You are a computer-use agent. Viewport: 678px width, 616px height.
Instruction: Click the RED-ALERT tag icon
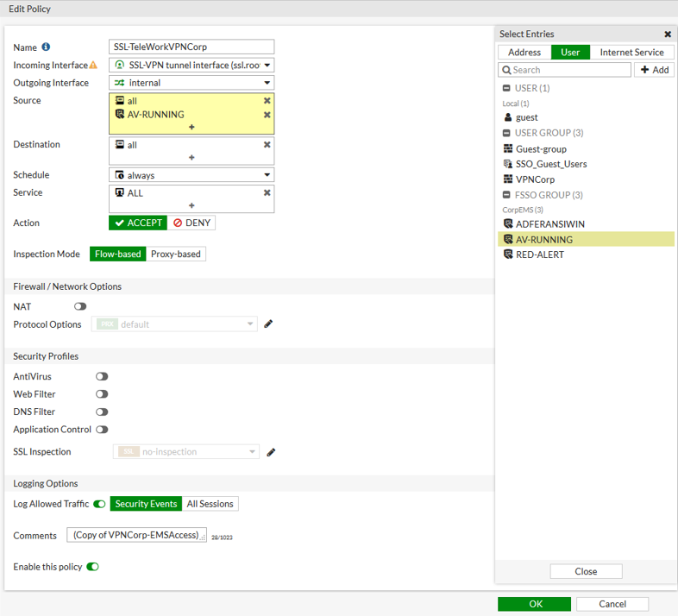(x=509, y=254)
